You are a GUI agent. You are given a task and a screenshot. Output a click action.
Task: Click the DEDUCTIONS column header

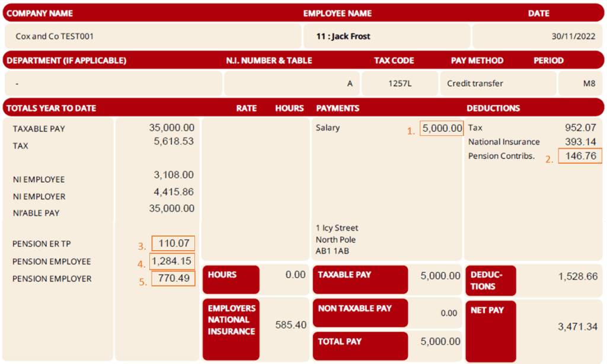tap(493, 108)
